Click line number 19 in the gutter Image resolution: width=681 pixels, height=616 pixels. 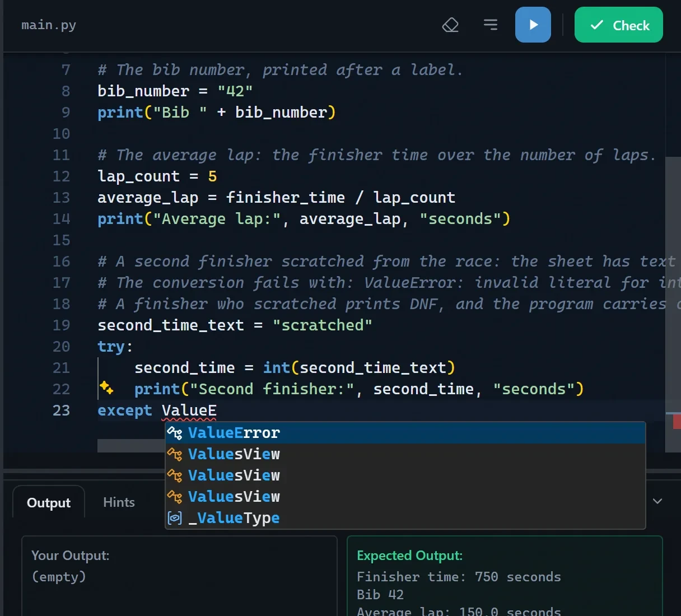(62, 325)
